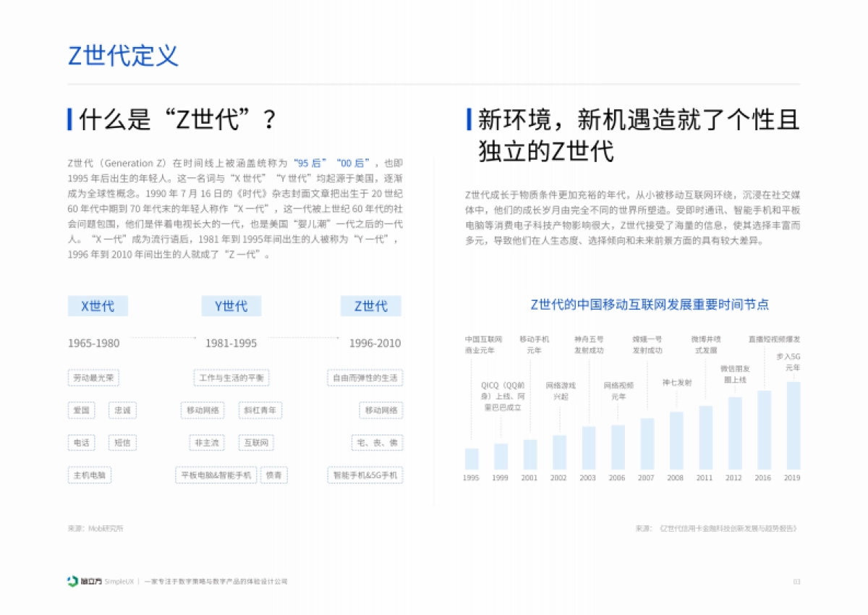Viewport: 868px width, 615px height.
Task: Click the chart title about 移动互联网发展时间节点
Action: coord(650,305)
